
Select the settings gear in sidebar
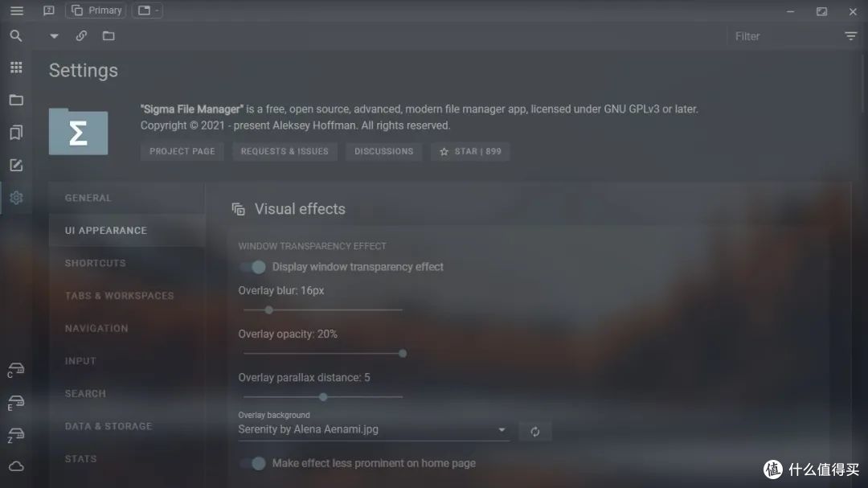tap(16, 198)
